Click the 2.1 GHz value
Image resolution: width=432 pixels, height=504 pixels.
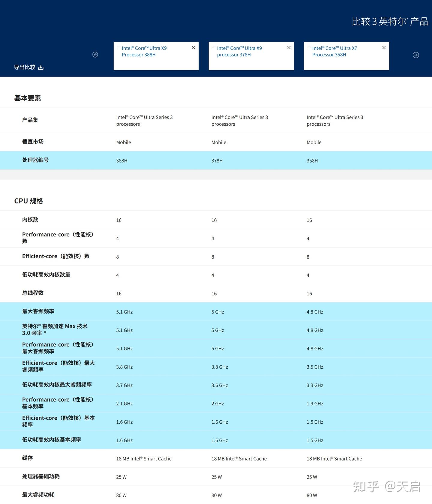point(124,404)
